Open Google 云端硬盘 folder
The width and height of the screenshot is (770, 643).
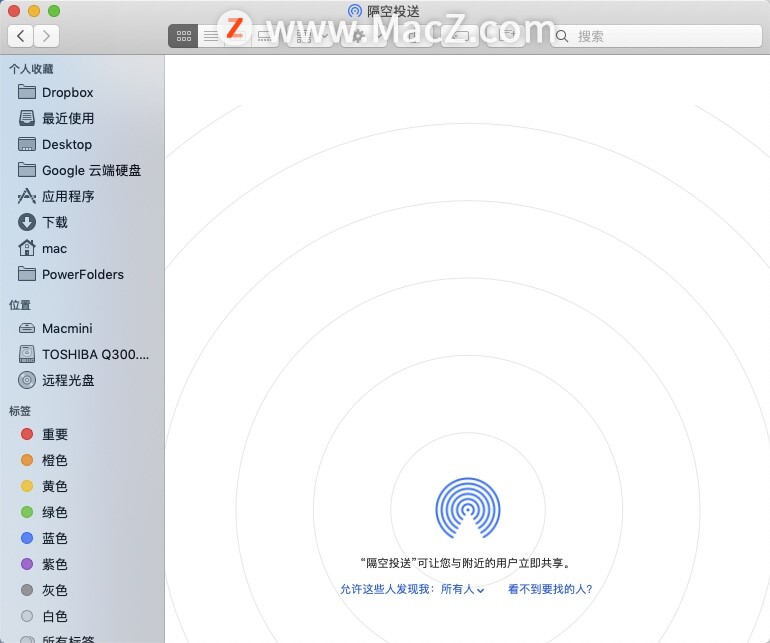[82, 170]
